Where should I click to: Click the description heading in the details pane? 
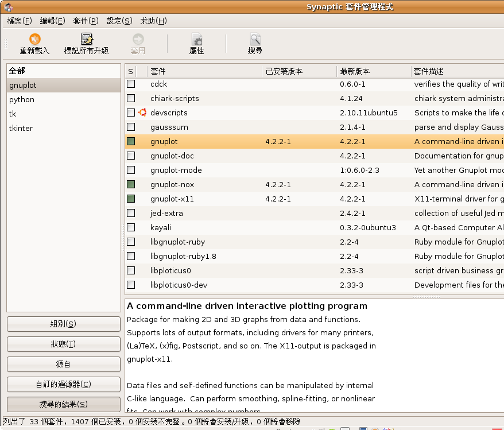click(247, 306)
